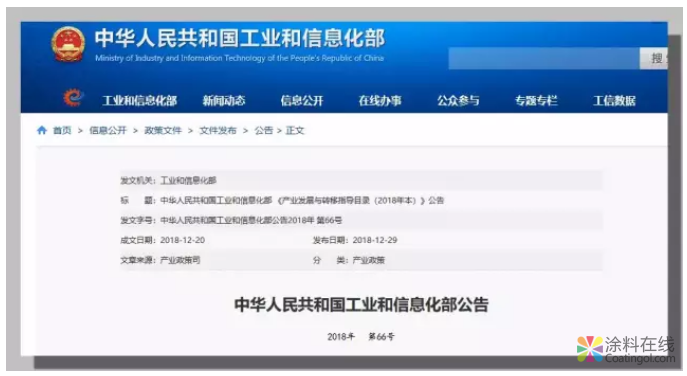
Task: Open 信息公开 navigation menu item
Action: pyautogui.click(x=302, y=101)
